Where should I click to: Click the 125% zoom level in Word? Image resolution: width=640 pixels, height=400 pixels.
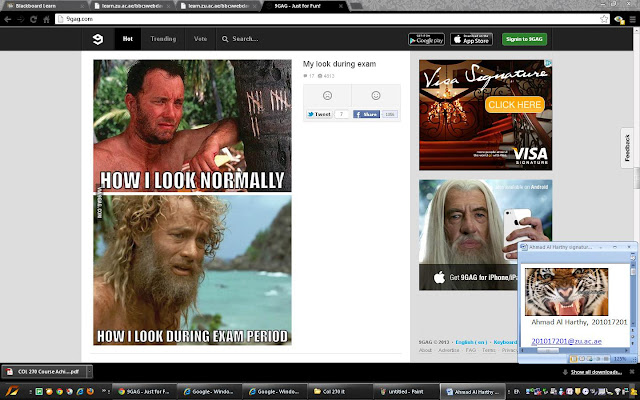620,359
